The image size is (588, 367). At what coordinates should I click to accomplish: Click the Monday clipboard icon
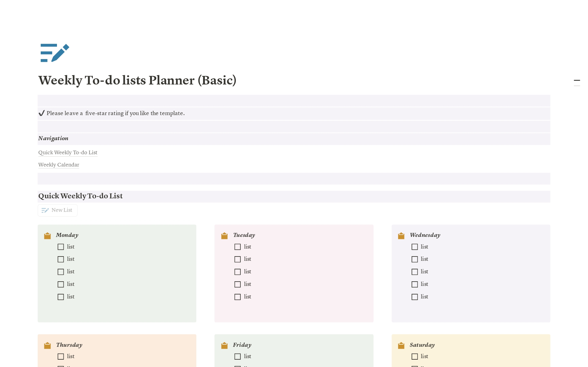pos(47,235)
